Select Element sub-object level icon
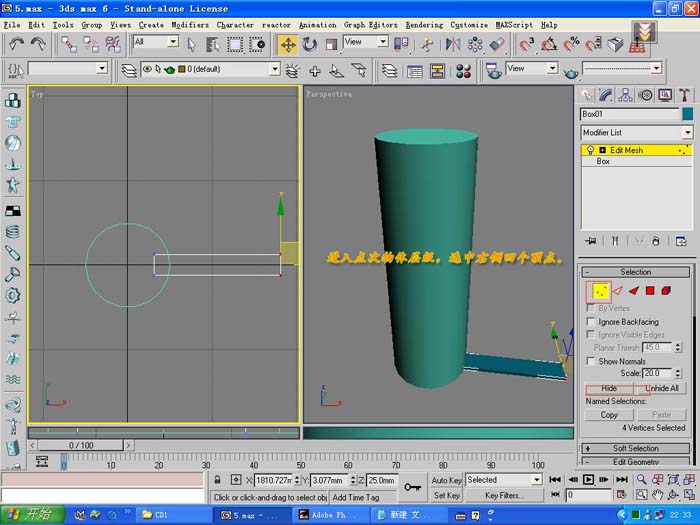Screen dimensions: 700x525 point(666,291)
